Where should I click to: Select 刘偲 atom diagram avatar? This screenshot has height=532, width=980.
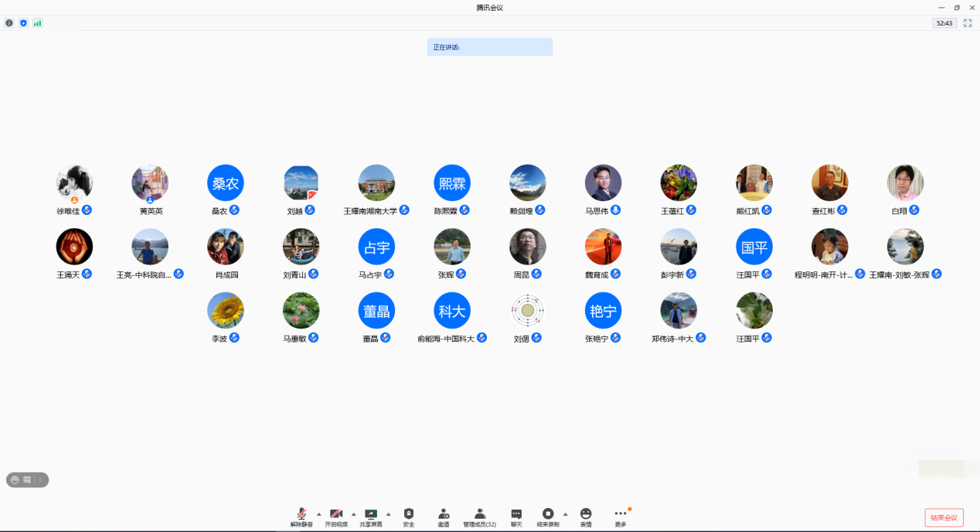528,311
